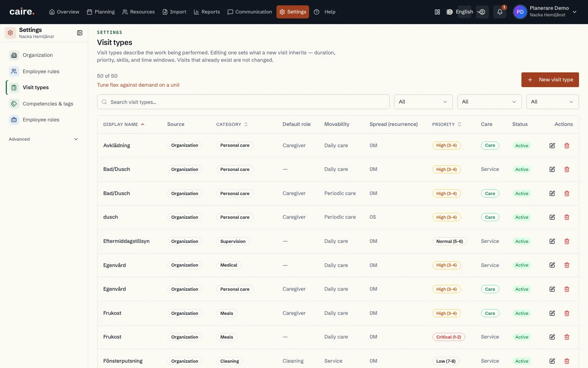The width and height of the screenshot is (588, 368).
Task: Delete the Egenvård Personal care visit type
Action: [x=567, y=289]
